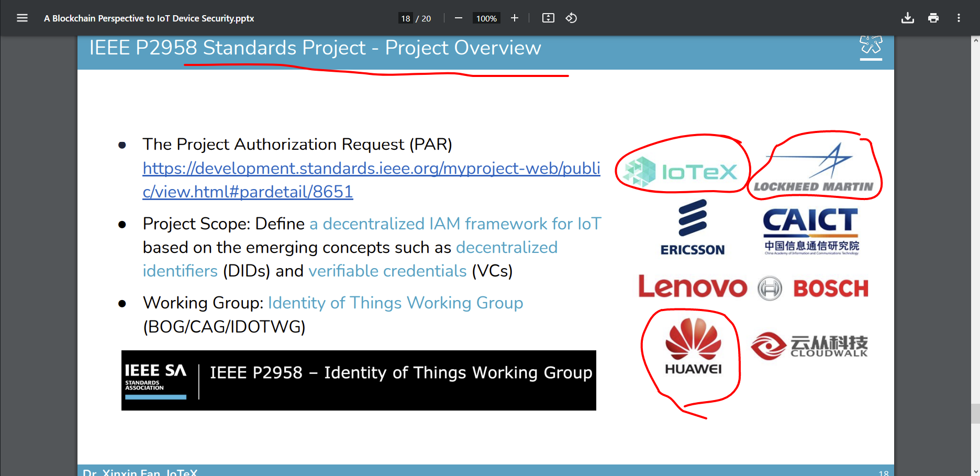The image size is (980, 476).
Task: Click the CAICT logo
Action: [811, 231]
